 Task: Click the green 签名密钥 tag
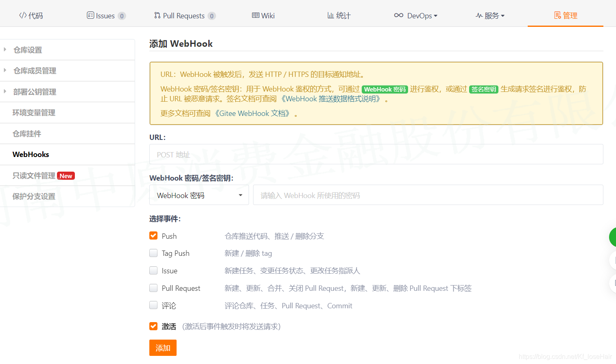click(484, 89)
